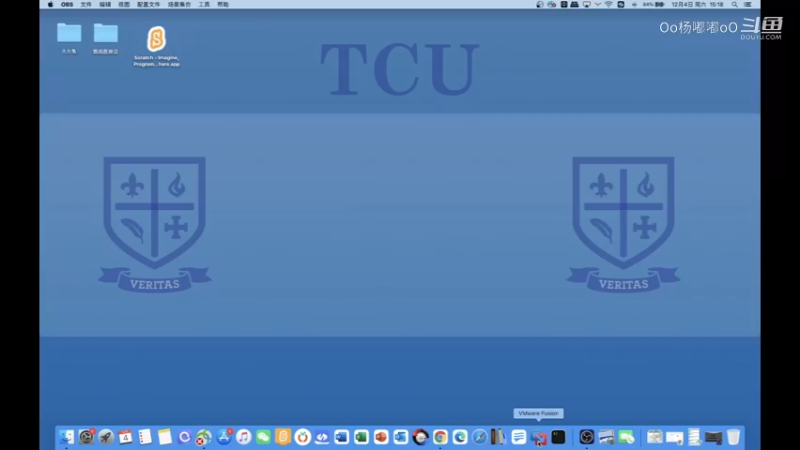The image size is (800, 450).
Task: Open Microsoft Outlook from the dock
Action: (x=401, y=437)
